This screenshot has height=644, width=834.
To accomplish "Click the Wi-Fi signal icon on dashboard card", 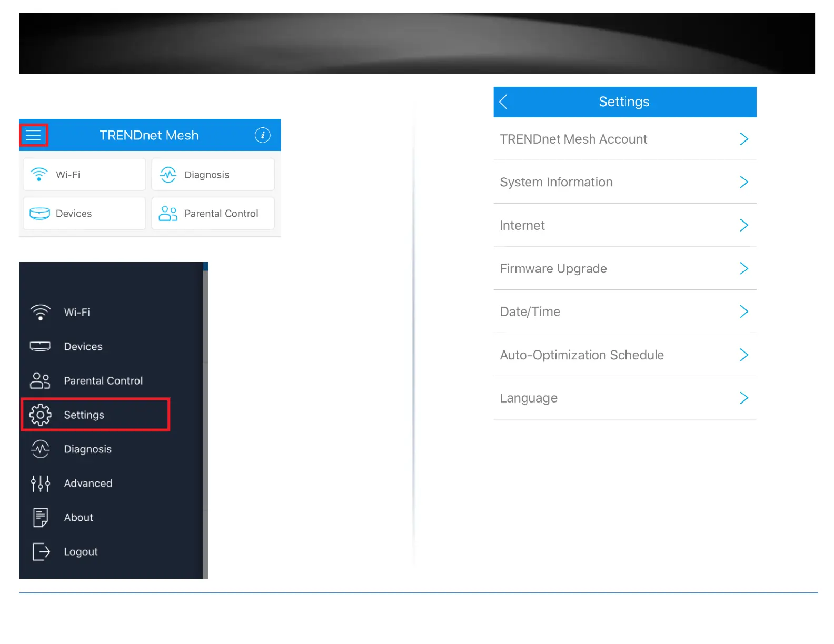I will [x=39, y=174].
